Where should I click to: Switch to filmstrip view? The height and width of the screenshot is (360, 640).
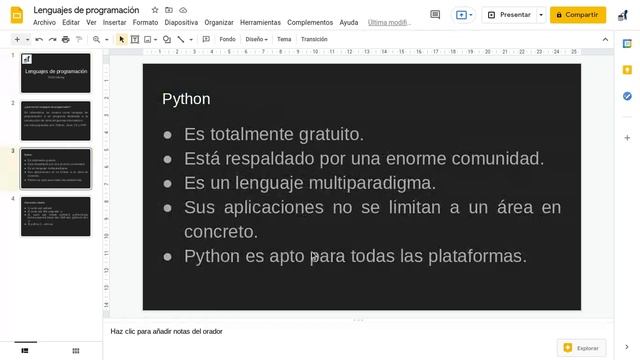[25, 351]
